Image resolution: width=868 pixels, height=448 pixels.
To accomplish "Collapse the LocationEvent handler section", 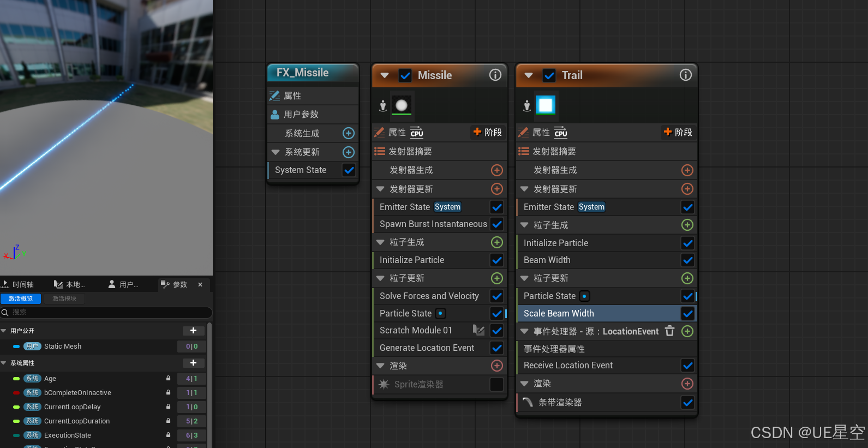I will click(524, 331).
